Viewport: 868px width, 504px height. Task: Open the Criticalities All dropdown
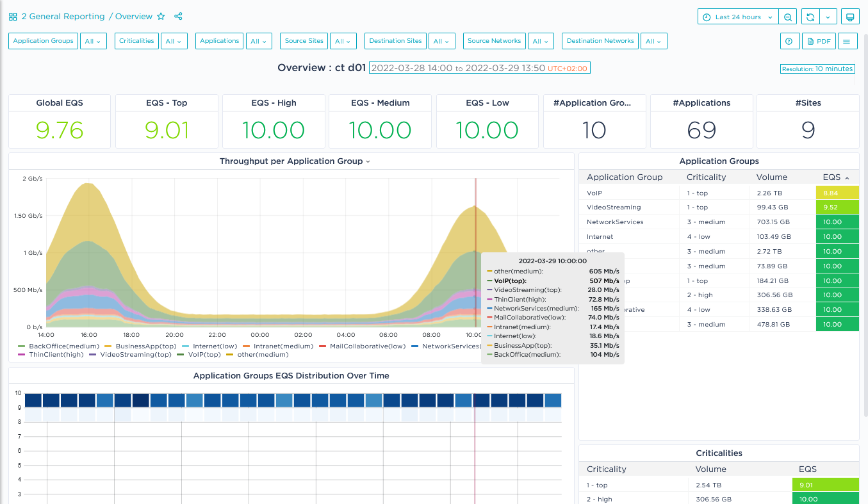(x=174, y=41)
